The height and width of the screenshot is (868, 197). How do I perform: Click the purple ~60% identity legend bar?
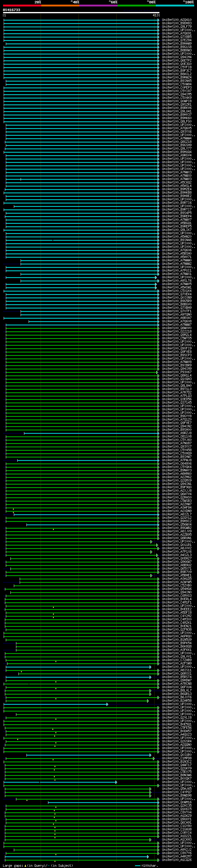coord(99,6)
